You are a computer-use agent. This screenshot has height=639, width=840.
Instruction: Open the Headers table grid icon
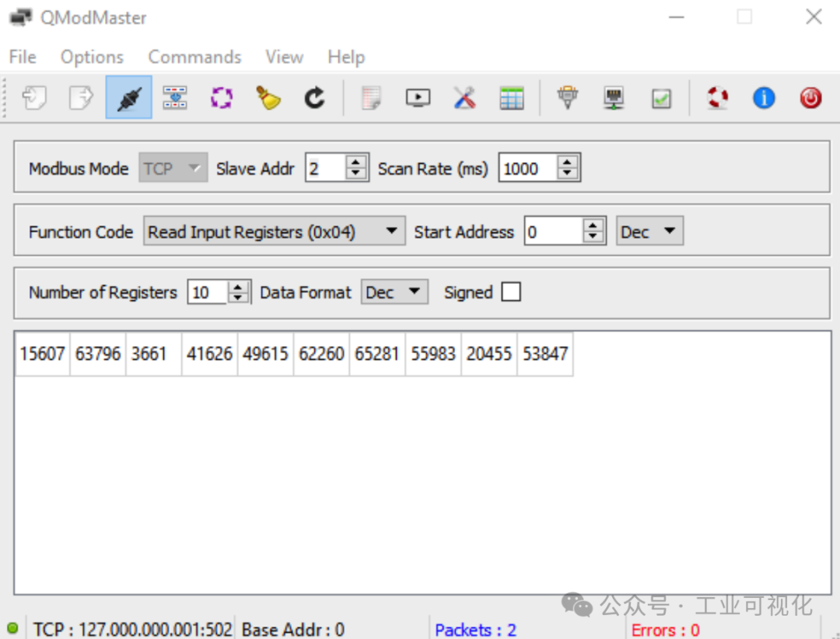tap(512, 98)
